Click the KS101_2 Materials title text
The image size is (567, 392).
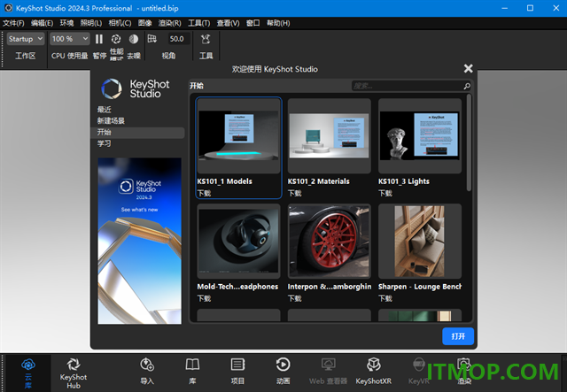tap(319, 181)
